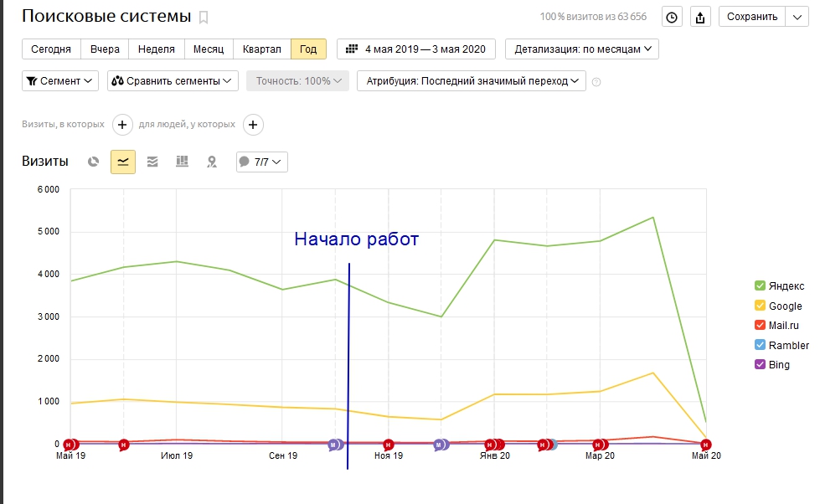Open the map view icon
Screen dimensions: 820x504
tap(212, 162)
